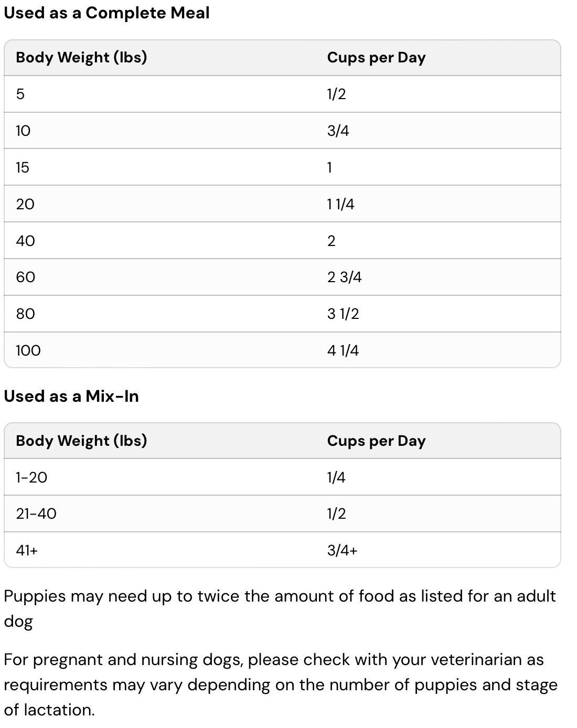The width and height of the screenshot is (577, 728).
Task: Click Cups per Day header in Complete Meal table
Action: tap(376, 58)
